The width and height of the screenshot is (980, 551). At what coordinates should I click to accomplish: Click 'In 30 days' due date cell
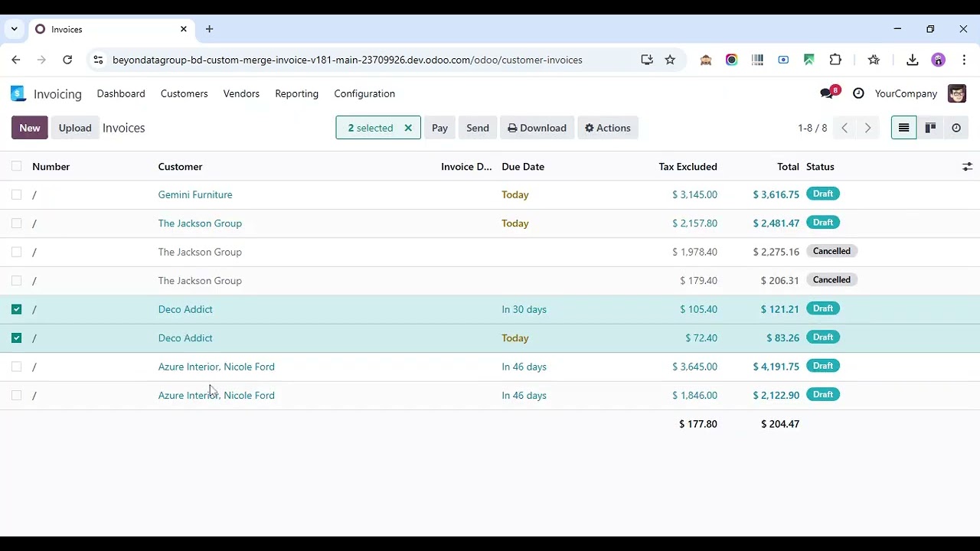coord(524,310)
